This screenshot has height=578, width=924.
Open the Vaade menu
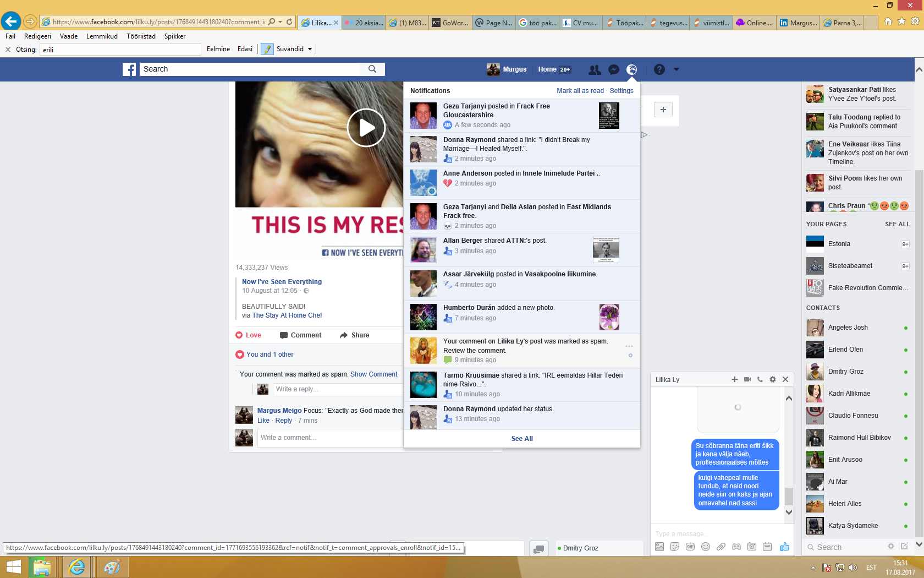click(69, 36)
